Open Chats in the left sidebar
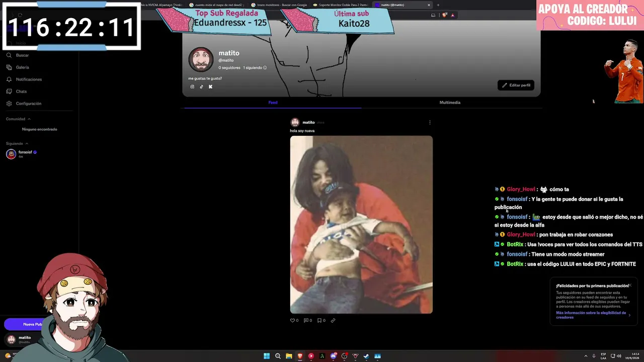644x362 pixels. (17, 92)
